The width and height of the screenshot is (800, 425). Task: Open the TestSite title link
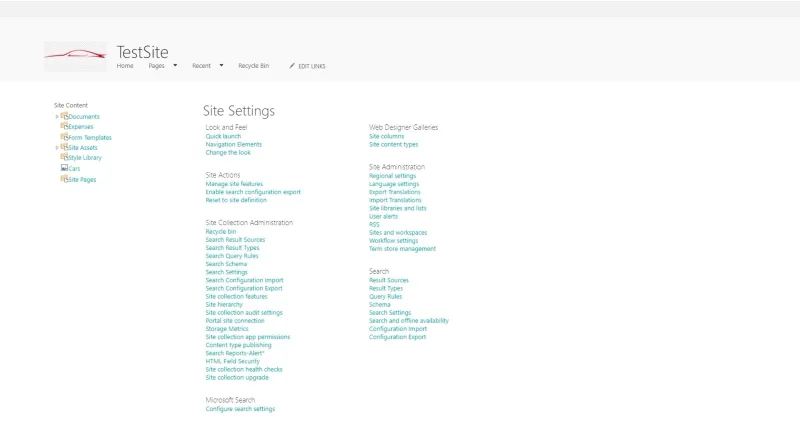tap(142, 52)
